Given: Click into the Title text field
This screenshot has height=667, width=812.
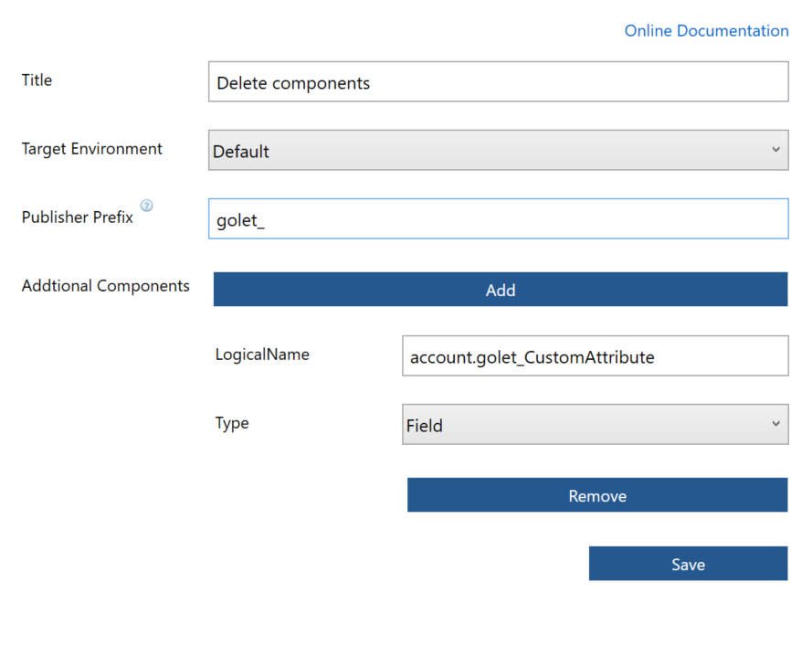Looking at the screenshot, I should (x=498, y=82).
